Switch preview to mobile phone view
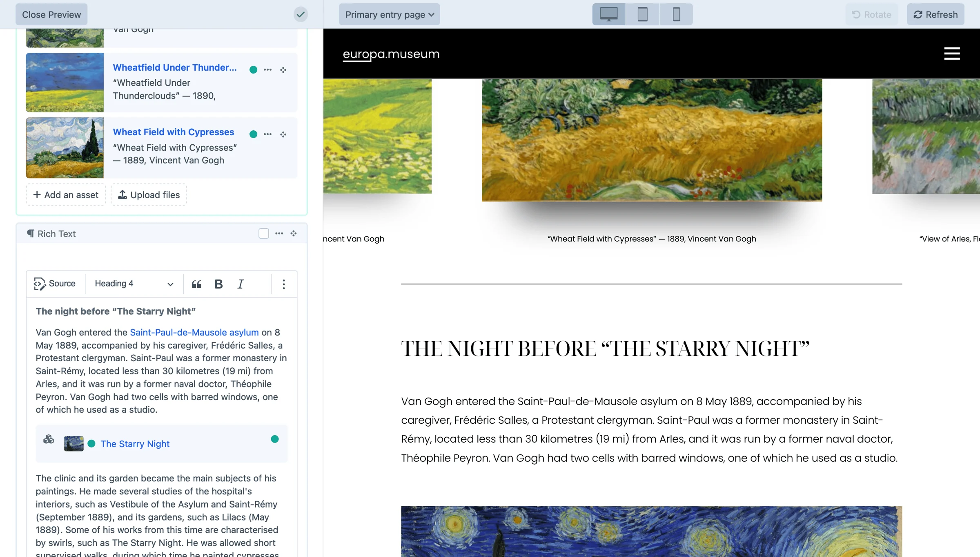Screen dimensions: 980x557 (x=676, y=14)
